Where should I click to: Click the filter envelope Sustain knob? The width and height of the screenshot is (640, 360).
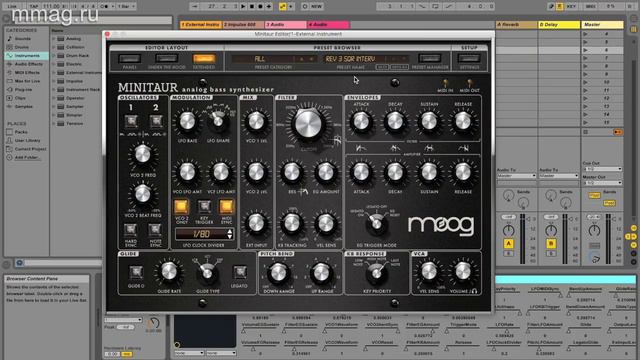(x=429, y=122)
